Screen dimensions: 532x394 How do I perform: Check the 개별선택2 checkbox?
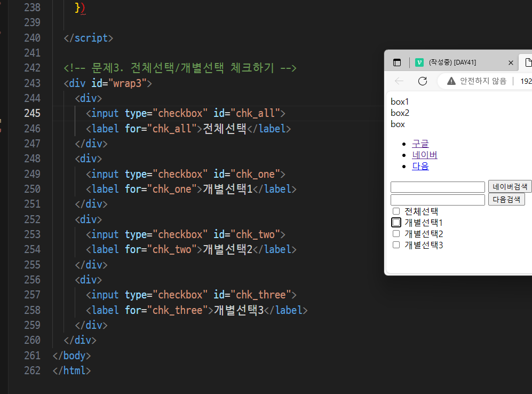click(x=396, y=233)
